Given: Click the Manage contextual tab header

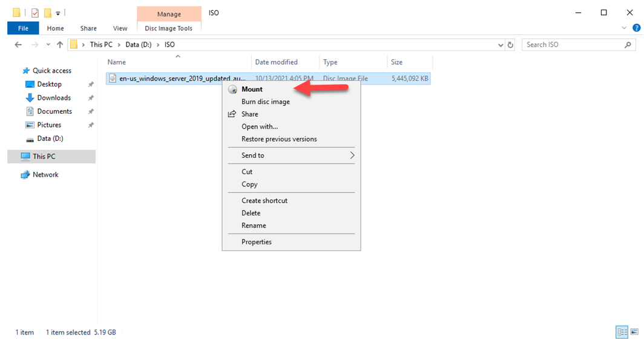Looking at the screenshot, I should pos(169,14).
